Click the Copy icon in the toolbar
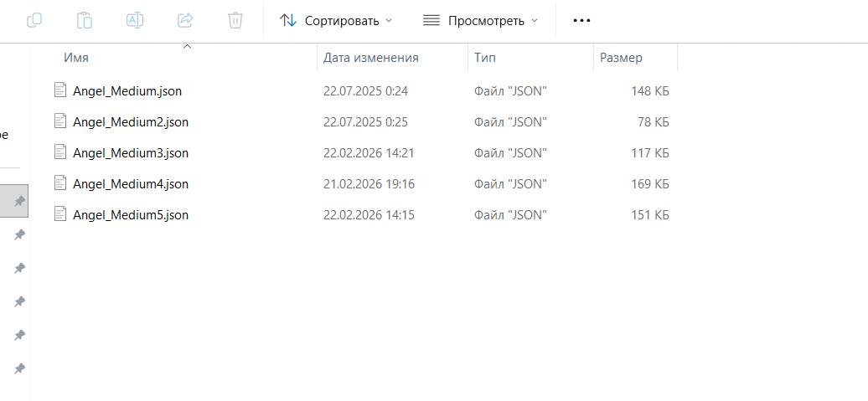 pos(34,20)
